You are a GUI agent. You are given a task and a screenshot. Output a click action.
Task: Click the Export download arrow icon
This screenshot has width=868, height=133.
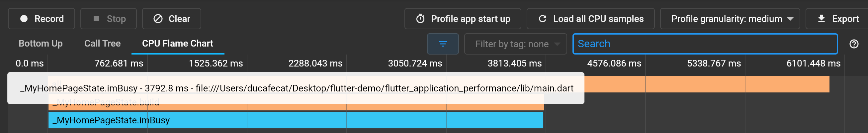coord(822,19)
